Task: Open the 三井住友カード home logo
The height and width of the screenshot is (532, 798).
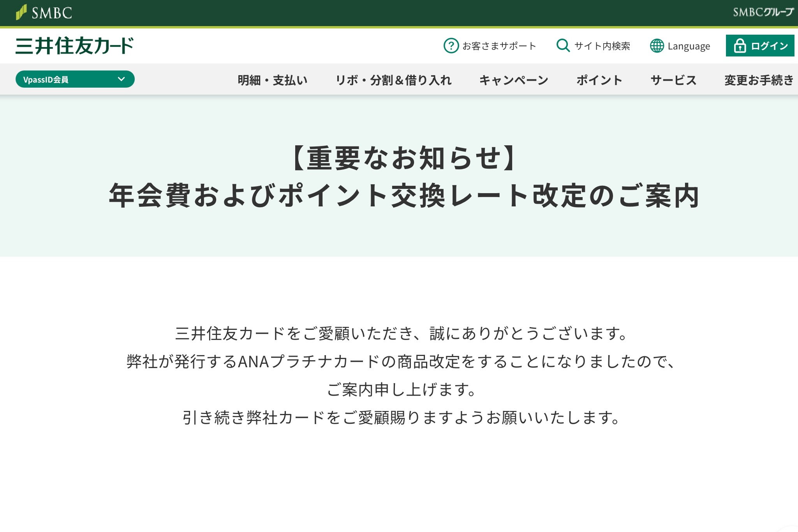Action: [74, 46]
